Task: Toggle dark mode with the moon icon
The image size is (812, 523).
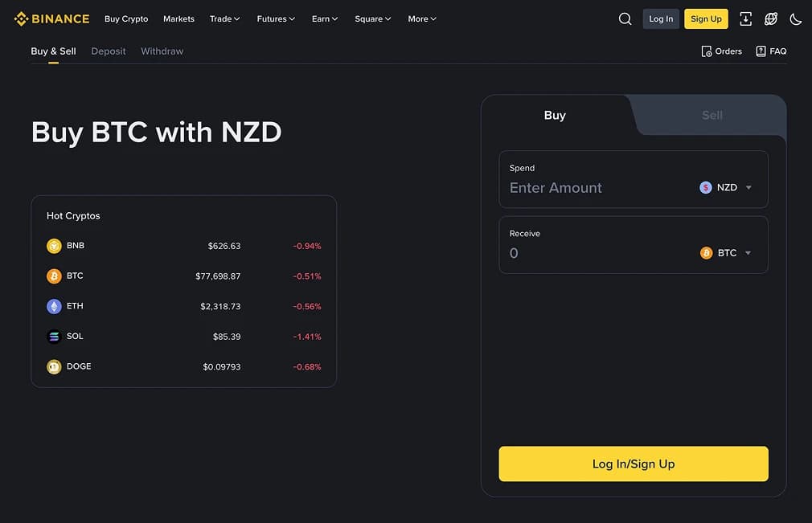Action: pyautogui.click(x=797, y=18)
